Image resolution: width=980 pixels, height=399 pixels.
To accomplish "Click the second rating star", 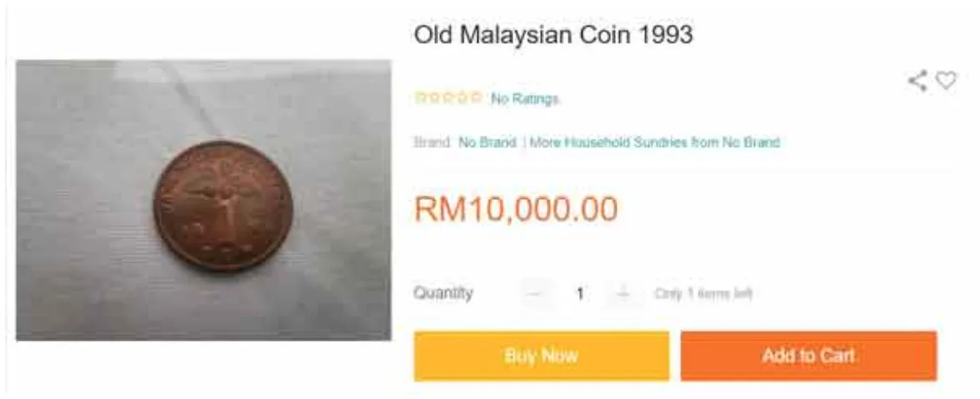I will 433,97.
